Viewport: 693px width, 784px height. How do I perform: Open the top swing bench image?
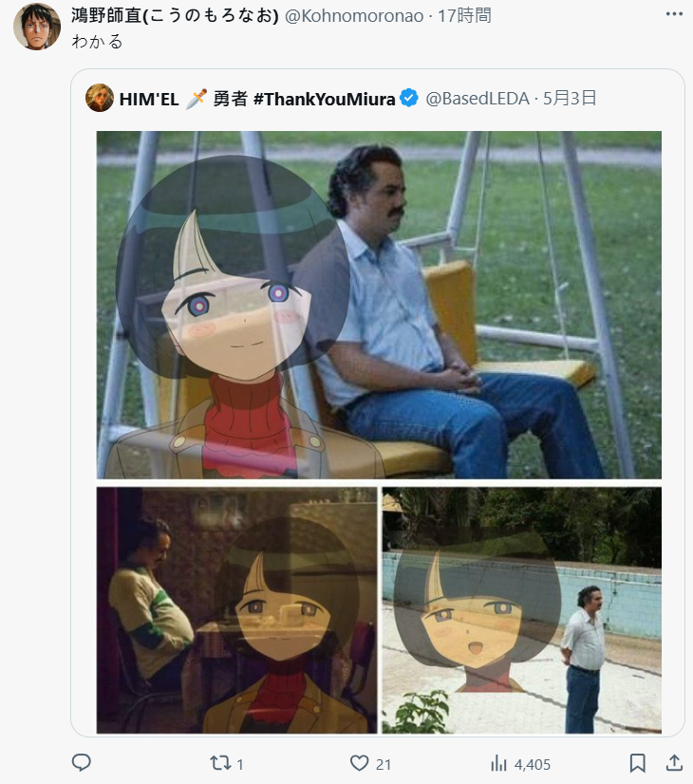379,304
